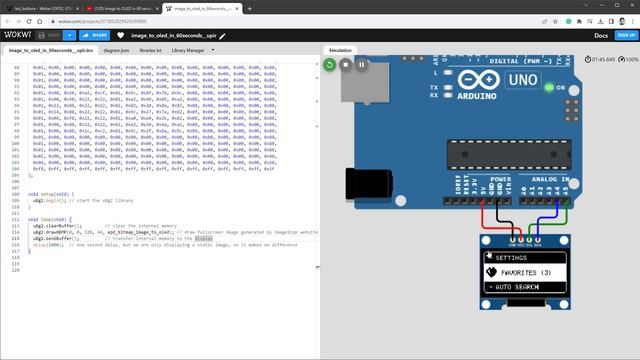This screenshot has width=640, height=360.
Task: Click the Wokwi logo
Action: (18, 35)
